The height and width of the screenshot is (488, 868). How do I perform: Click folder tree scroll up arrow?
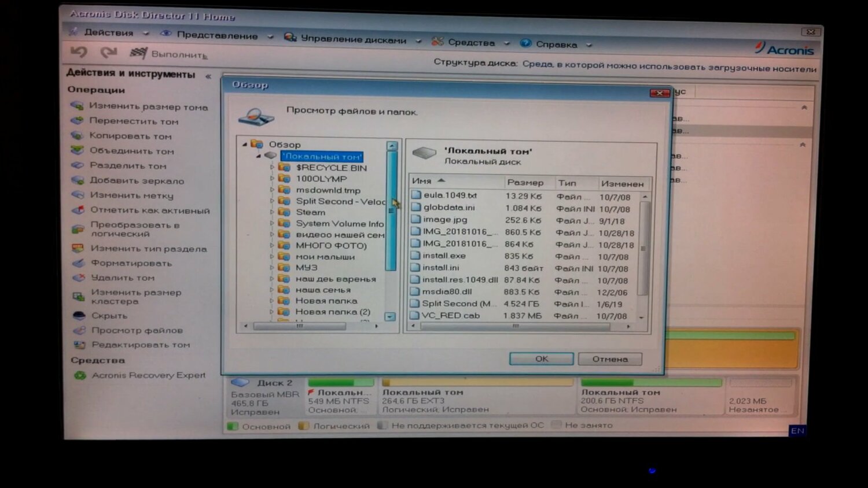392,146
